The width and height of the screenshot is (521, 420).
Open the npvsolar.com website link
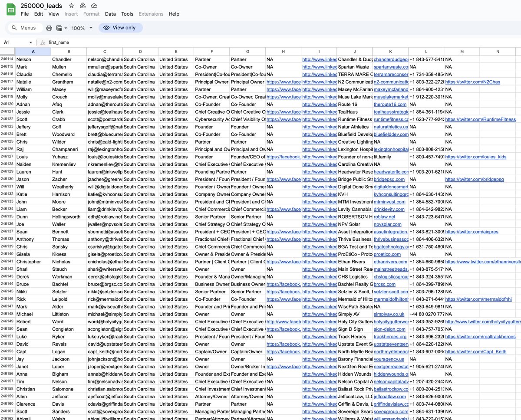click(388, 224)
